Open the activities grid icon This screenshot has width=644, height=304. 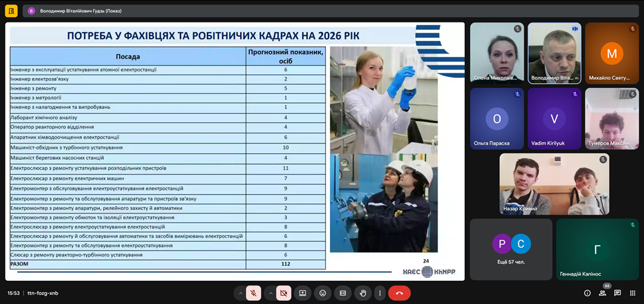pos(631,293)
